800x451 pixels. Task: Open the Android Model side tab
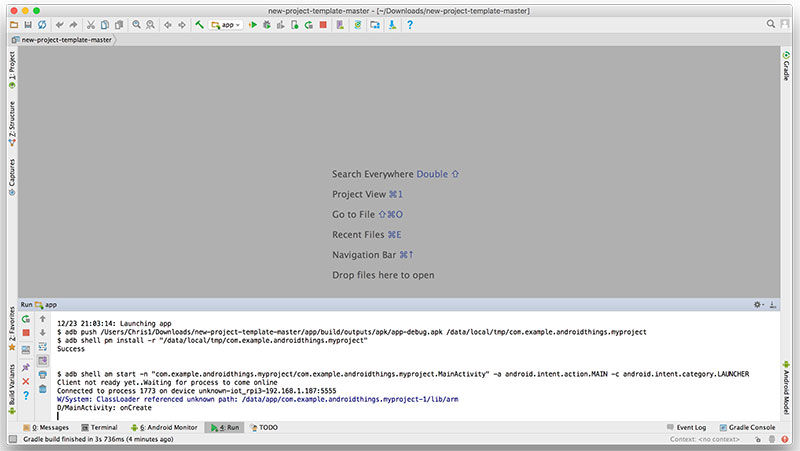pyautogui.click(x=786, y=387)
